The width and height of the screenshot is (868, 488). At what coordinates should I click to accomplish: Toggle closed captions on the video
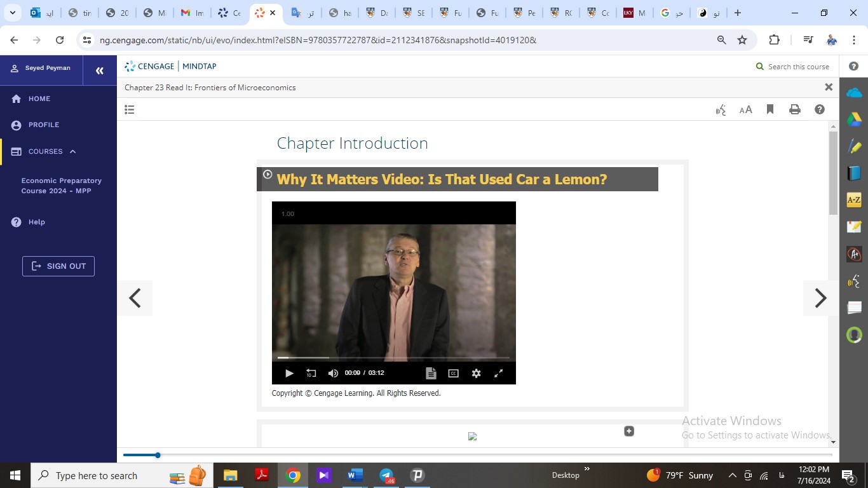(453, 373)
